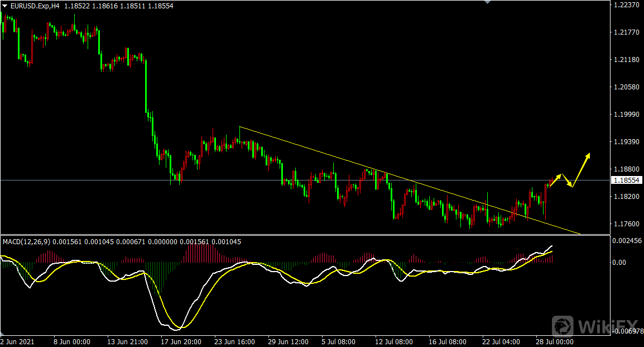Click the 2 Jun 2021 date label
The width and height of the screenshot is (644, 347).
pos(18,341)
